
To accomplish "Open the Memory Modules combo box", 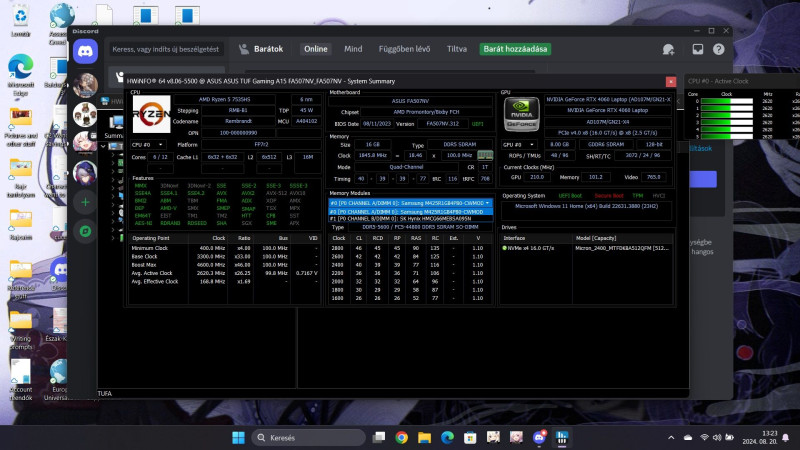I will (411, 203).
